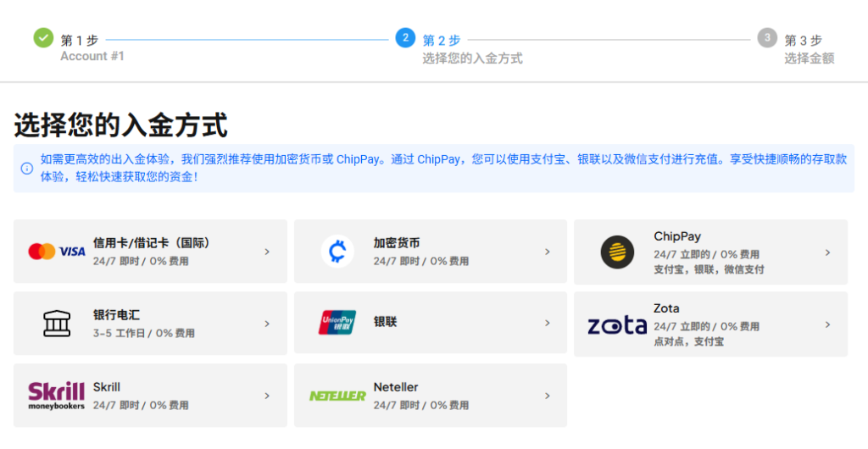Image resolution: width=868 pixels, height=449 pixels.
Task: Select Skrill payment method text
Action: pyautogui.click(x=107, y=387)
